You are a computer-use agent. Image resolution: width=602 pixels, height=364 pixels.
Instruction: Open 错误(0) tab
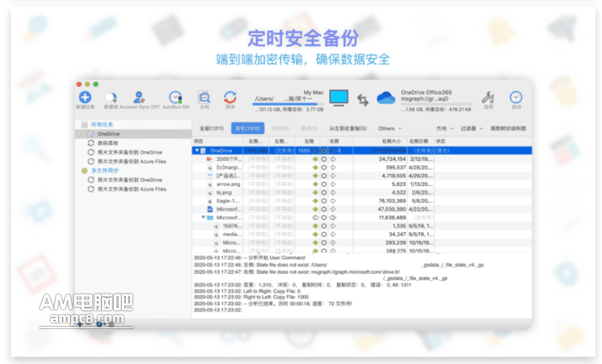tap(309, 128)
